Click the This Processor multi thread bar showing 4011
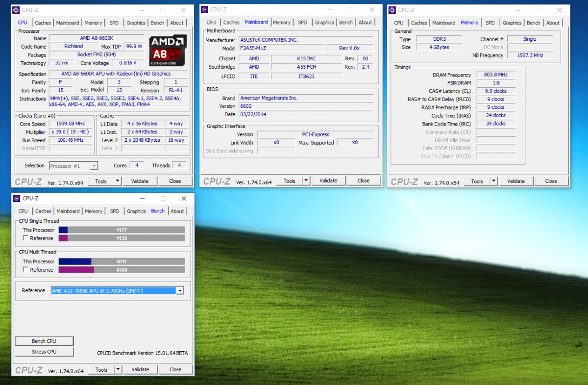The height and width of the screenshot is (385, 588). tap(122, 261)
